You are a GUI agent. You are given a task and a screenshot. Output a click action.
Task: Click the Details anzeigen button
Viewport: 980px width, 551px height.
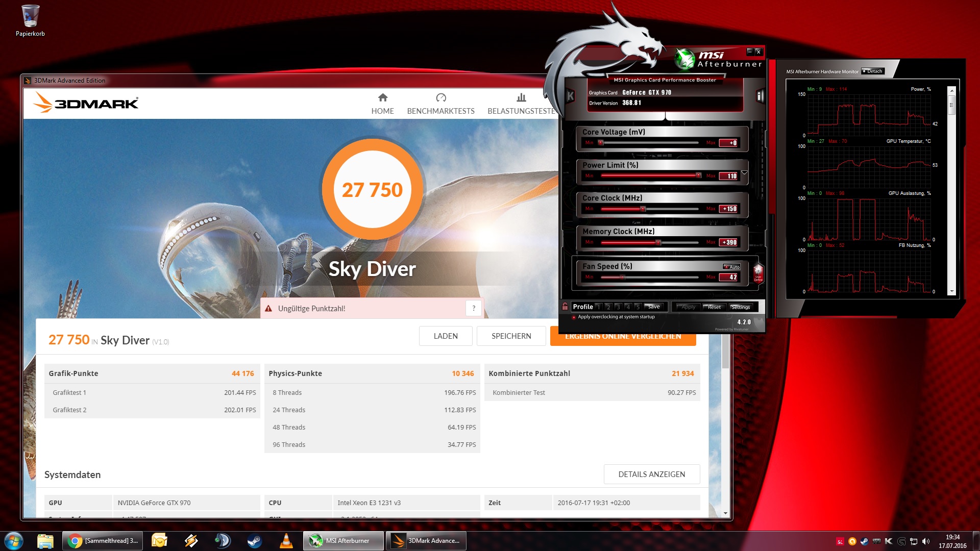pyautogui.click(x=651, y=474)
